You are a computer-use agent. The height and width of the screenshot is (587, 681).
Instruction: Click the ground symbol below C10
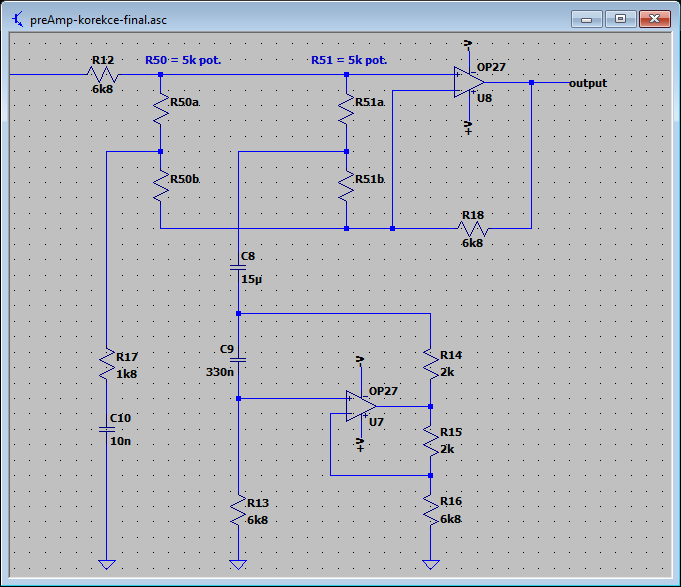pyautogui.click(x=107, y=564)
